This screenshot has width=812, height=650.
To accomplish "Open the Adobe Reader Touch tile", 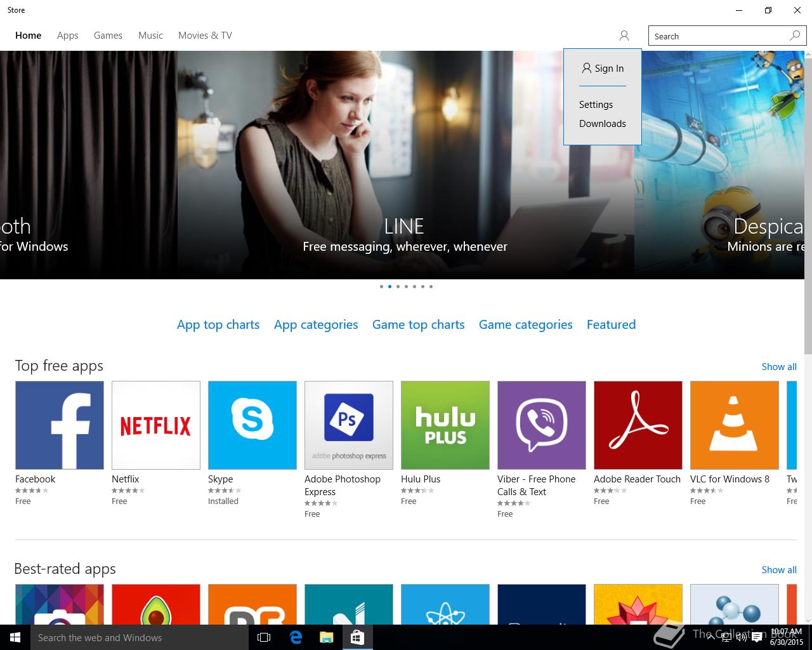I will (x=638, y=425).
